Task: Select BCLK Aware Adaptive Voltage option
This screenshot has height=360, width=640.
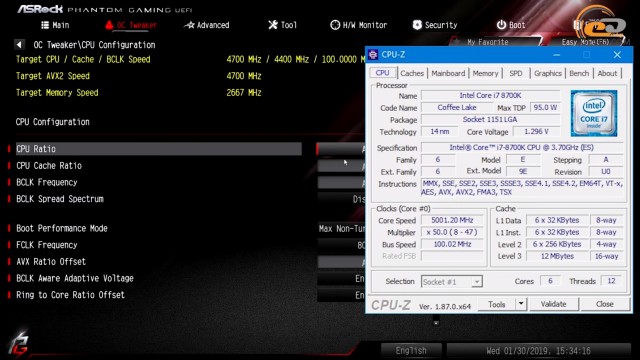Action: pos(75,278)
